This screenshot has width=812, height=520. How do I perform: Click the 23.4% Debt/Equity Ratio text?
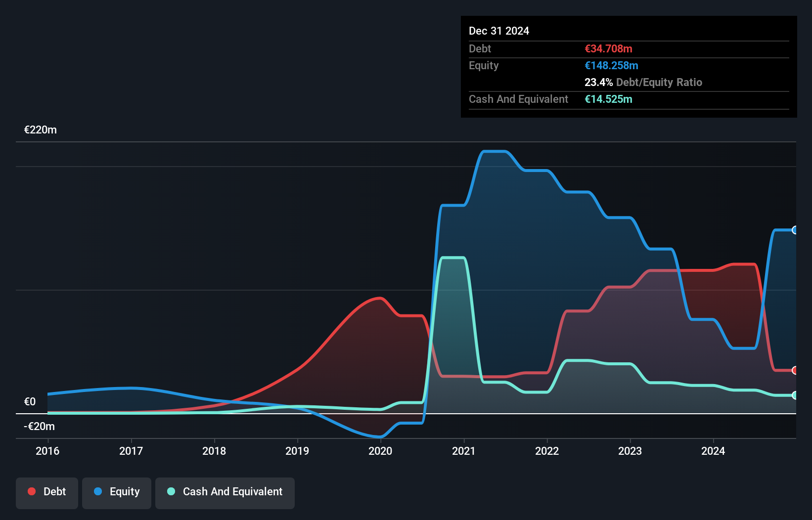click(x=643, y=82)
